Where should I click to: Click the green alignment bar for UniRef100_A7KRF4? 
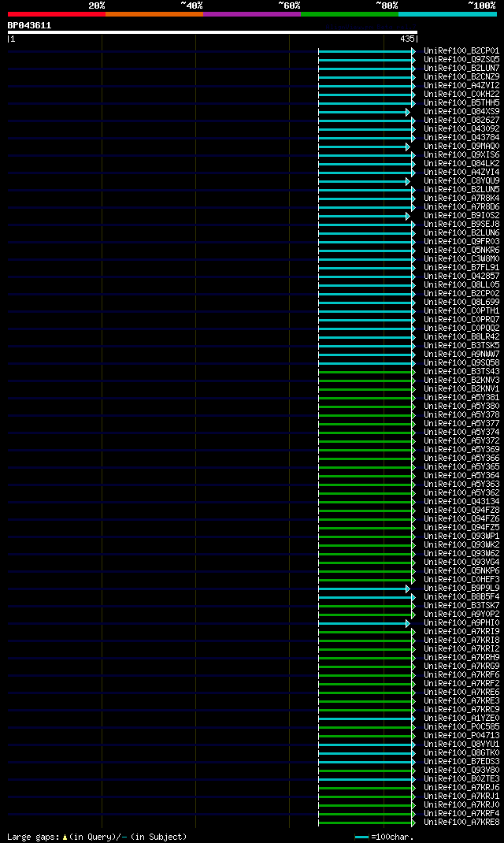pos(367,814)
